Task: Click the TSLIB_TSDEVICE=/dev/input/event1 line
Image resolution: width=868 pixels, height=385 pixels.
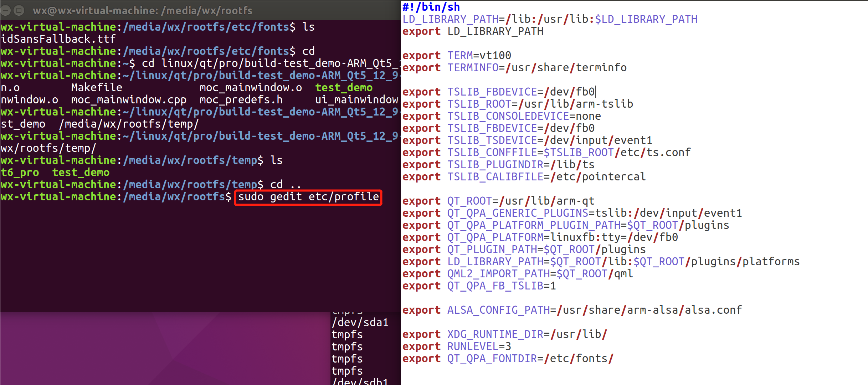Action: [x=527, y=140]
